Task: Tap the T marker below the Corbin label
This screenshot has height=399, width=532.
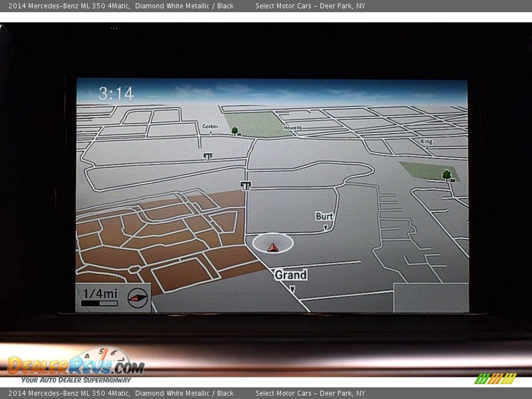Action: [x=208, y=156]
